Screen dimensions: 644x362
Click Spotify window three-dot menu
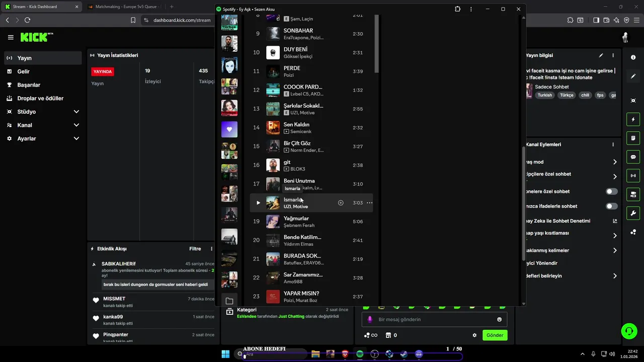pos(471,9)
